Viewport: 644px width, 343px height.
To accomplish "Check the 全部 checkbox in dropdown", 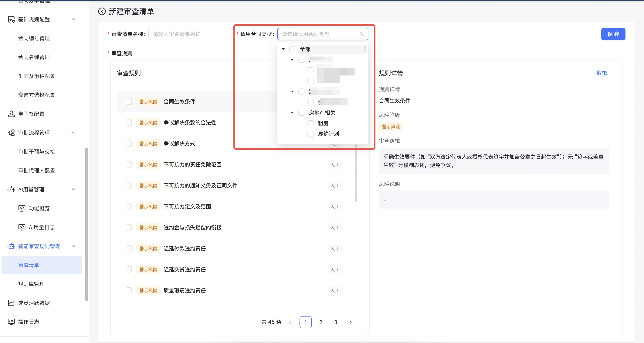I will [x=292, y=49].
